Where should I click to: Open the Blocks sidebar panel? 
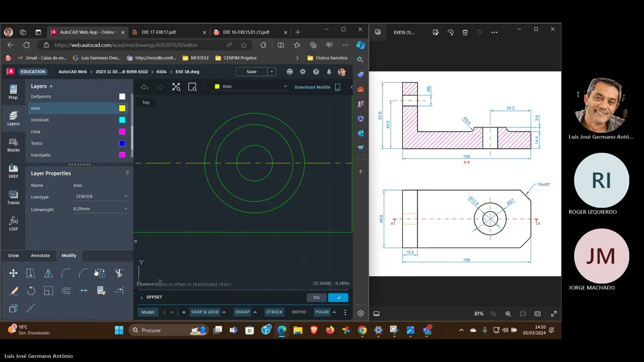click(14, 145)
